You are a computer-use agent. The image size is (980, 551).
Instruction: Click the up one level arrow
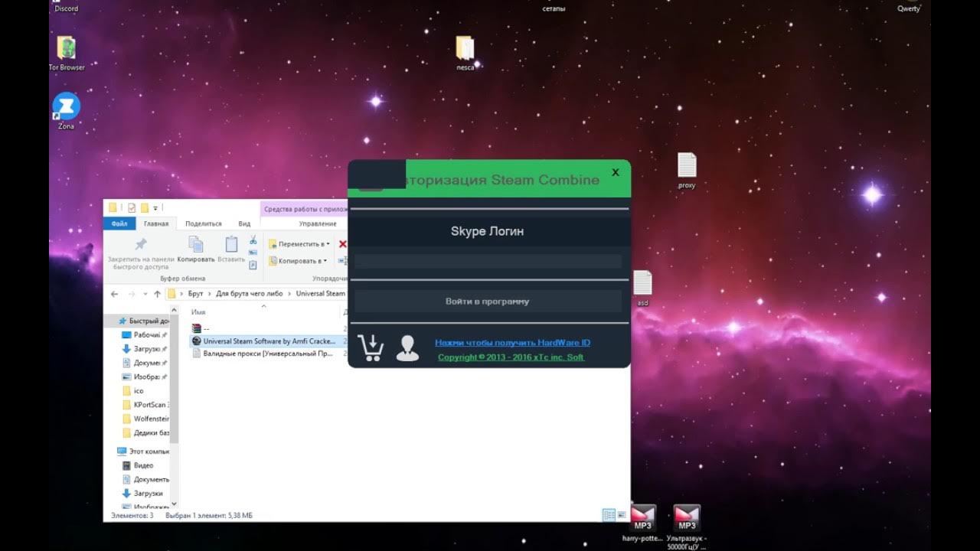click(x=157, y=294)
